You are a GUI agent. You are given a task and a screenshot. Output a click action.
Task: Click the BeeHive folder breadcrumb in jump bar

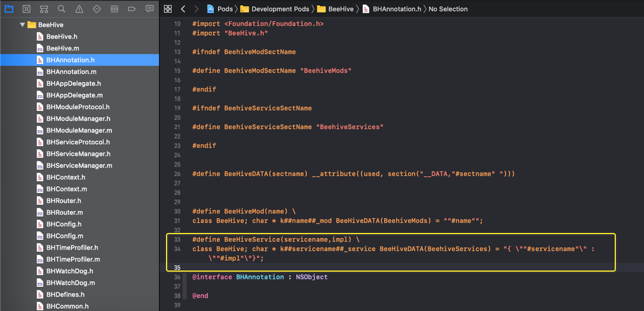(x=335, y=9)
